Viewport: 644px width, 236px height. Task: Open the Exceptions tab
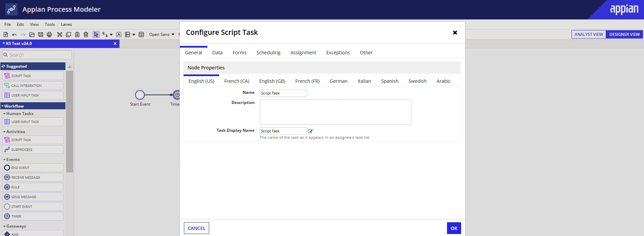coord(338,53)
